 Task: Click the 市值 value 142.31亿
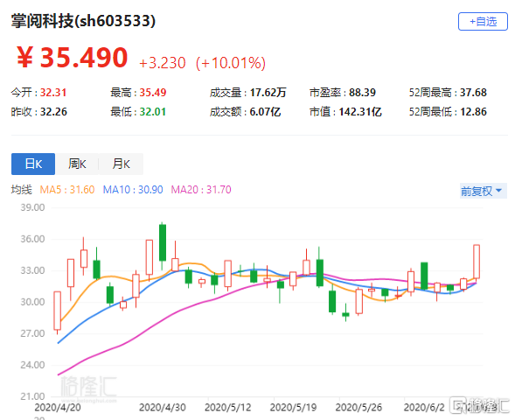click(360, 112)
